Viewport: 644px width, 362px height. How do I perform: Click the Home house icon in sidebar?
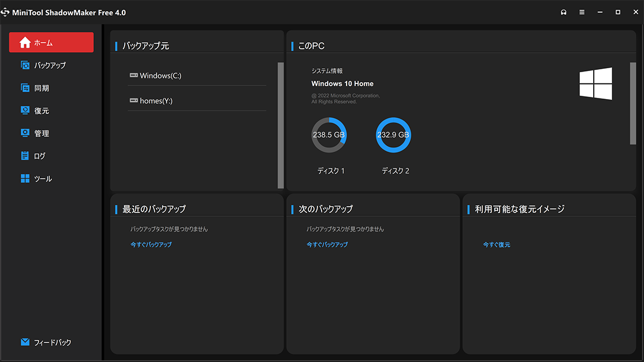25,43
